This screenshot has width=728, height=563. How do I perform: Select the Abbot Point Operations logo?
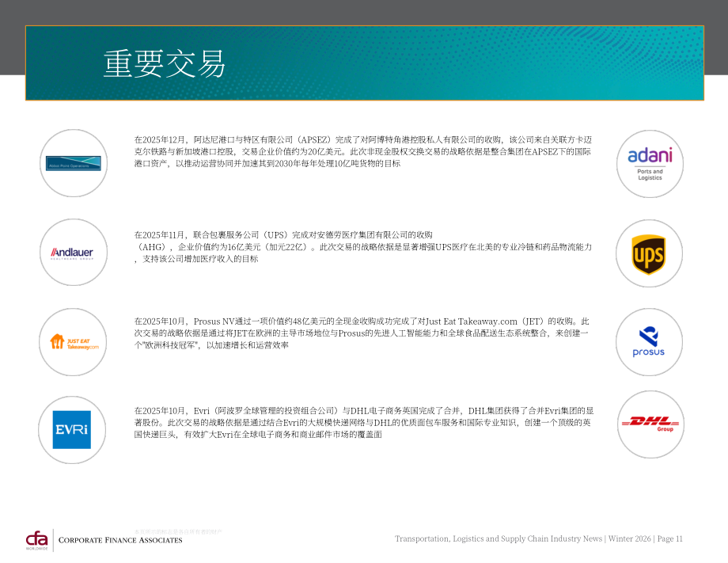click(74, 163)
